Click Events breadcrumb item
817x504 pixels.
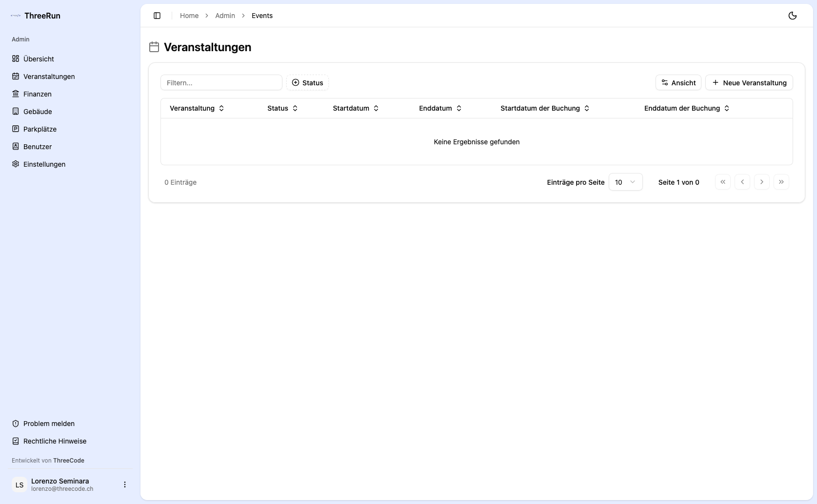click(262, 16)
